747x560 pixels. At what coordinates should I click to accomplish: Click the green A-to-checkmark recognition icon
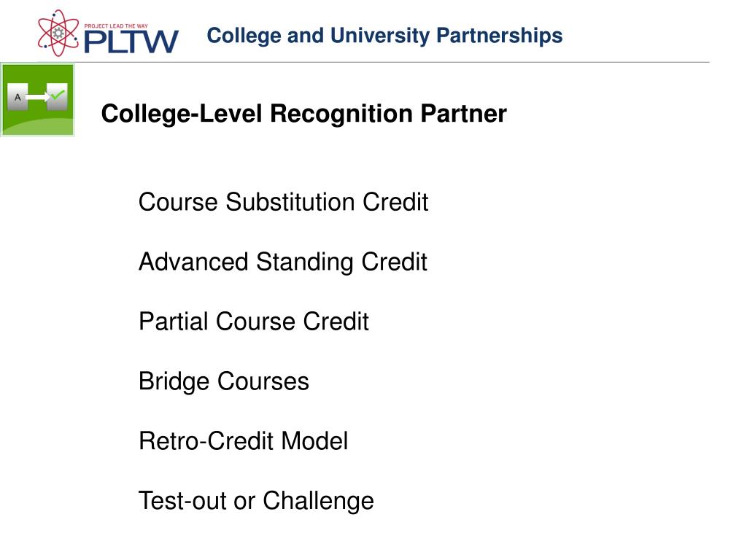coord(38,99)
